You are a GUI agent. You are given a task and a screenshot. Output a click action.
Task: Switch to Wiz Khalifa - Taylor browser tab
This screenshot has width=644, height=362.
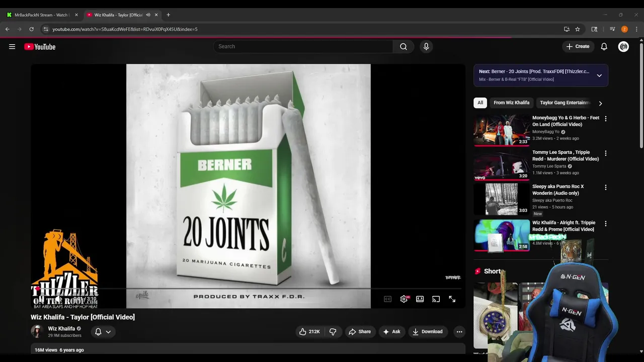[122, 15]
